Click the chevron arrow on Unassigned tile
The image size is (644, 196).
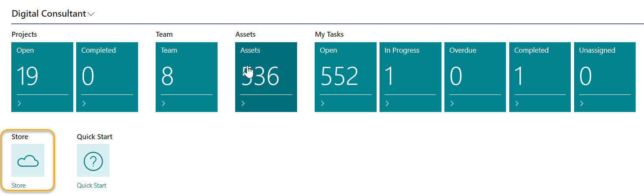click(582, 104)
